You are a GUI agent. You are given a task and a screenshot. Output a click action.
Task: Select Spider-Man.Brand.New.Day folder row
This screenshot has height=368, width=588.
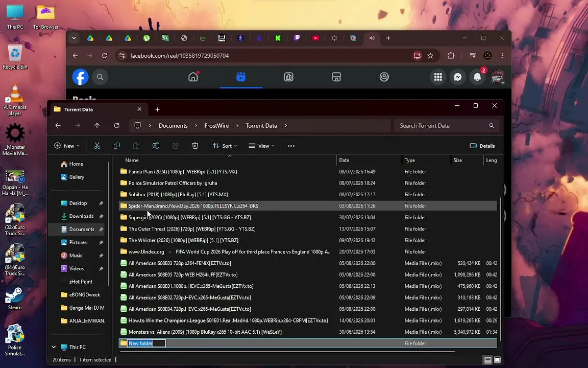pos(308,206)
